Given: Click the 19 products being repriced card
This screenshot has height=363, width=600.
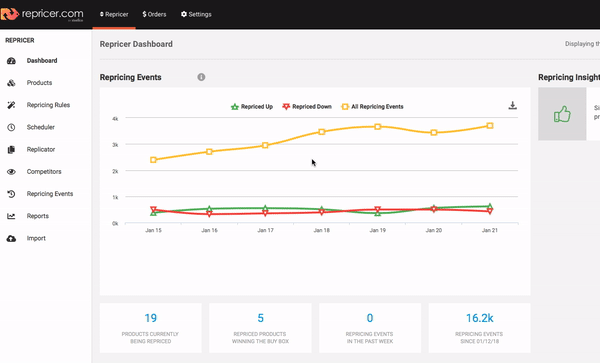Looking at the screenshot, I should 150,328.
